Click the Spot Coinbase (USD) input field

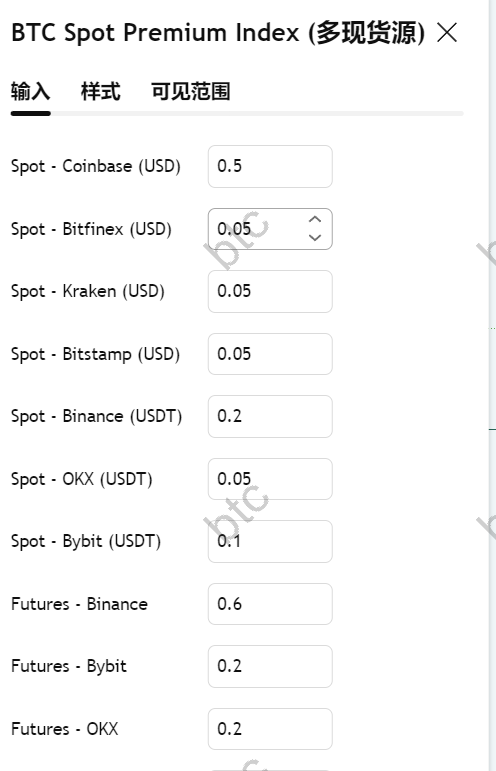[x=270, y=166]
